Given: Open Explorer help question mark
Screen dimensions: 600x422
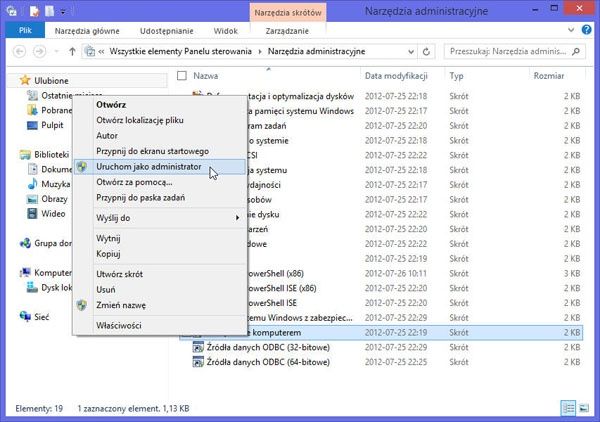Looking at the screenshot, I should coord(586,29).
